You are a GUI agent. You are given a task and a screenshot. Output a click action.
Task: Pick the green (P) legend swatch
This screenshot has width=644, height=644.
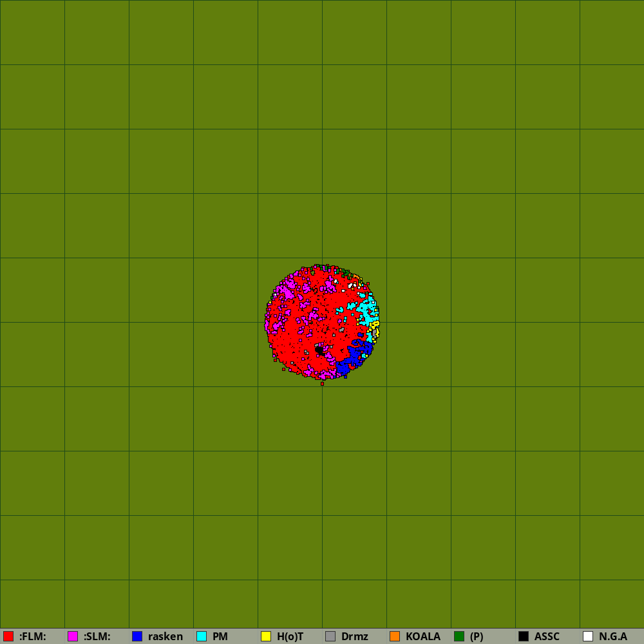(459, 636)
